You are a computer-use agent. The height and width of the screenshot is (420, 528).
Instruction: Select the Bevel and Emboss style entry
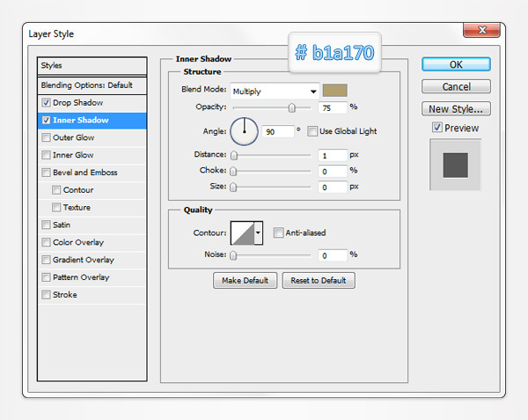tap(84, 173)
